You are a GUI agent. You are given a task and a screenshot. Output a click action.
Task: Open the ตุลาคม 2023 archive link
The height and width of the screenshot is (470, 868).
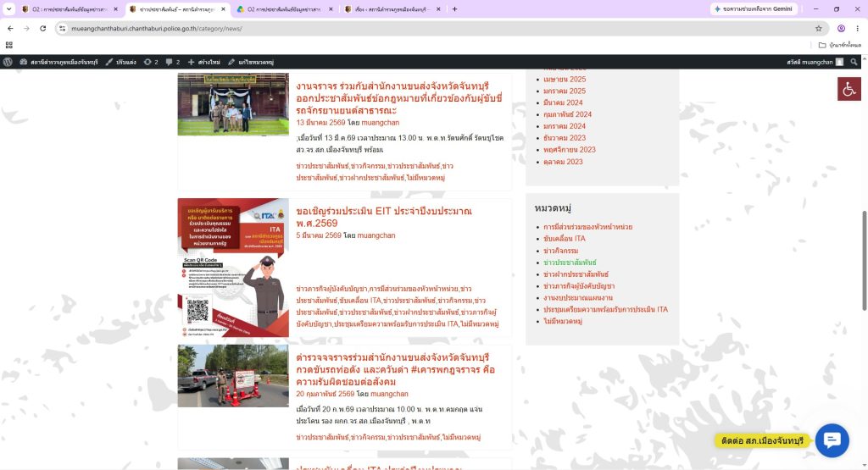563,162
